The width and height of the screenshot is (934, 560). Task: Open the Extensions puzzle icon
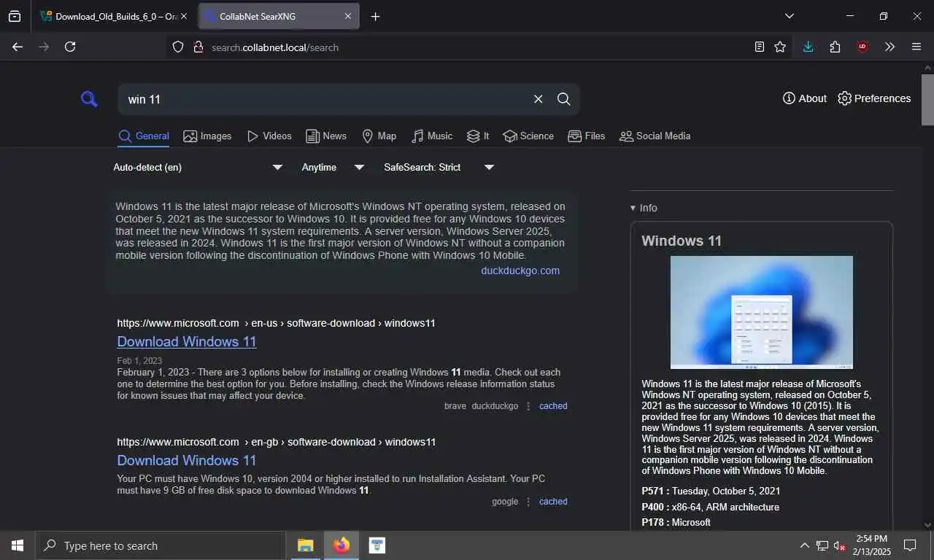pyautogui.click(x=835, y=47)
